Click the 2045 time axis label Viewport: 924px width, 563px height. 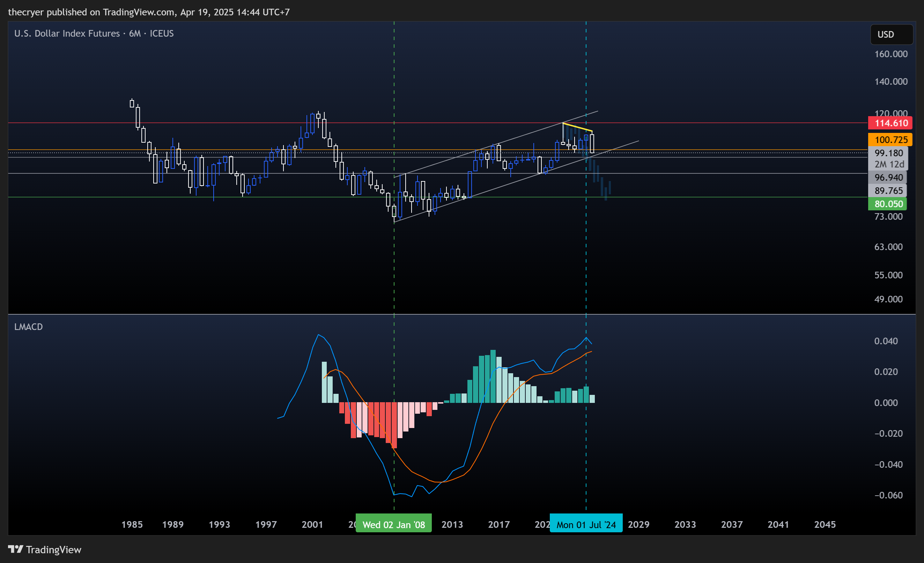pos(825,524)
